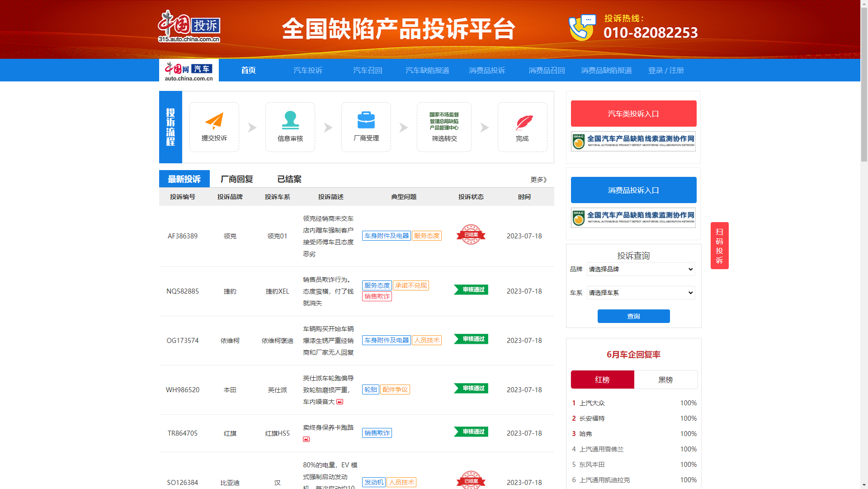Click 销售员欺诈行为 complaint description

pyautogui.click(x=328, y=291)
